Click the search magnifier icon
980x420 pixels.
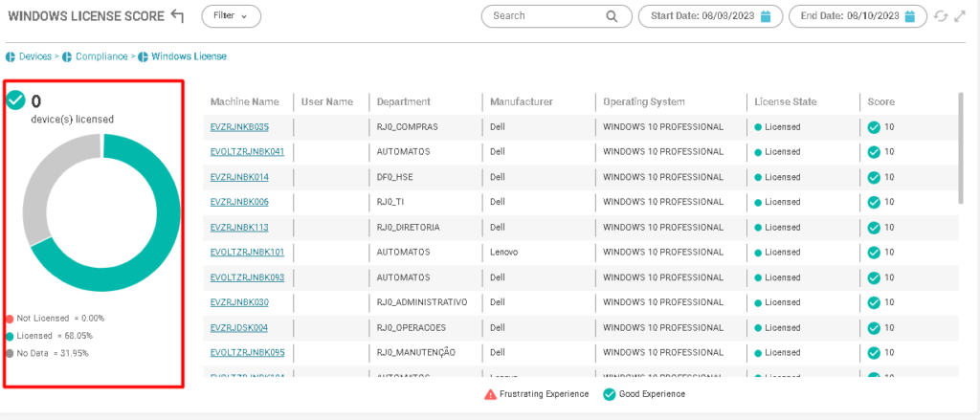coord(612,16)
